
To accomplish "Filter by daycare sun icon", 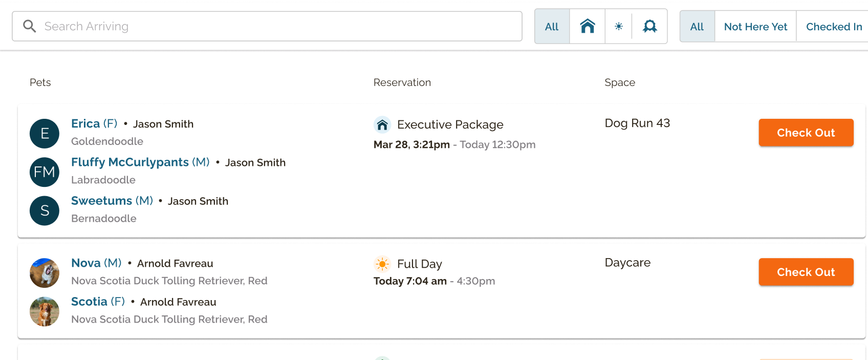I will tap(619, 26).
